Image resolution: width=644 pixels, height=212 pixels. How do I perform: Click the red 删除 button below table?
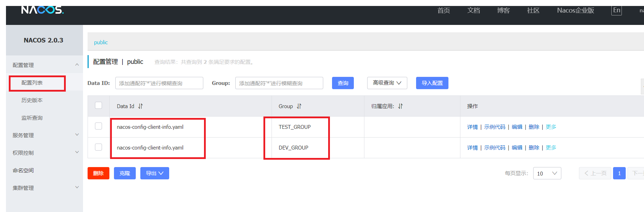pos(98,173)
